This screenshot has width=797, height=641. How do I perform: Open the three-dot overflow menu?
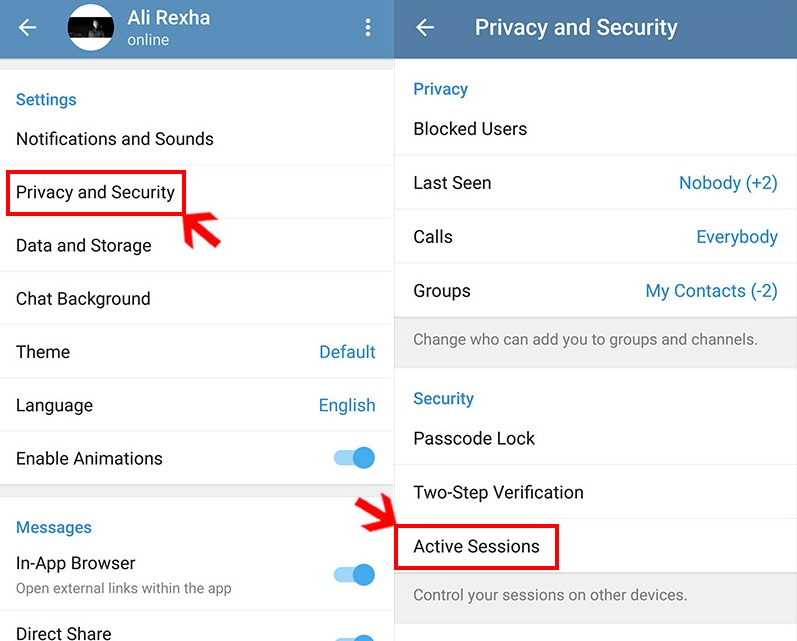tap(367, 27)
